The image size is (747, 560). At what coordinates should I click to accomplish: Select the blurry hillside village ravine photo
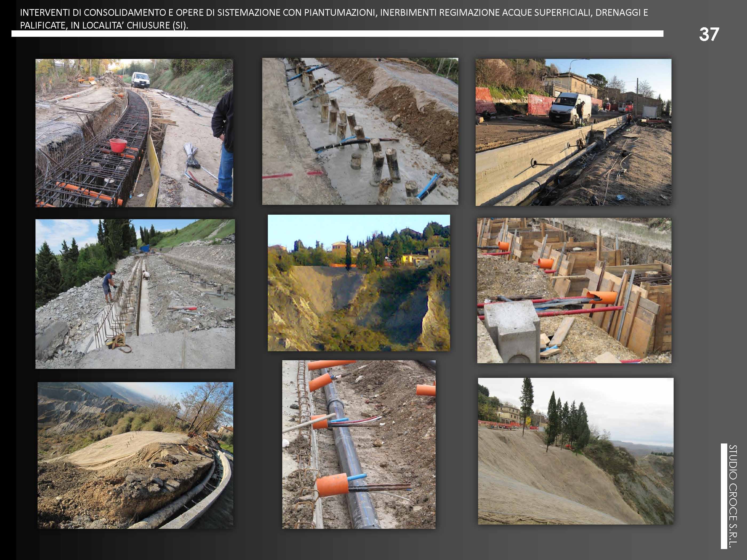pos(359,283)
